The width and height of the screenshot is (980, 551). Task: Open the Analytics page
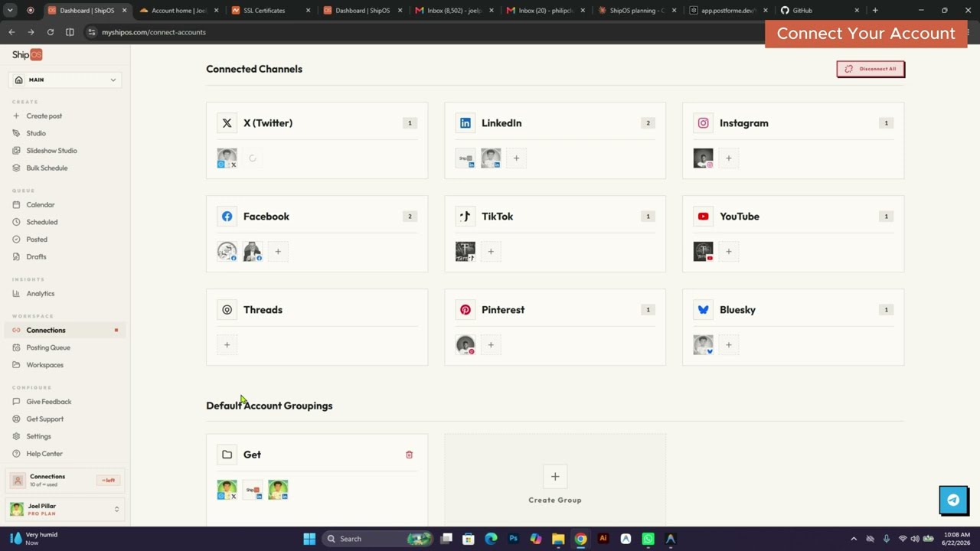[x=40, y=294]
